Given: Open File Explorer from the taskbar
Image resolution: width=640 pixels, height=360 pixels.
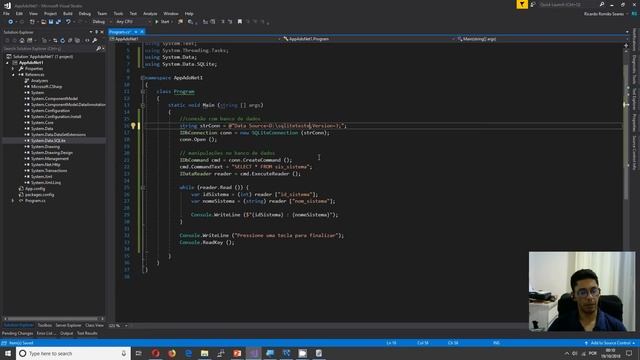Looking at the screenshot, I should click(x=204, y=353).
